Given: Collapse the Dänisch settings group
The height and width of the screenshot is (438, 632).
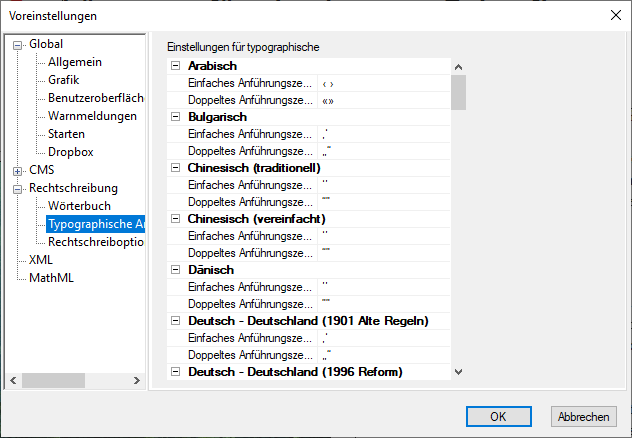Looking at the screenshot, I should (x=176, y=270).
